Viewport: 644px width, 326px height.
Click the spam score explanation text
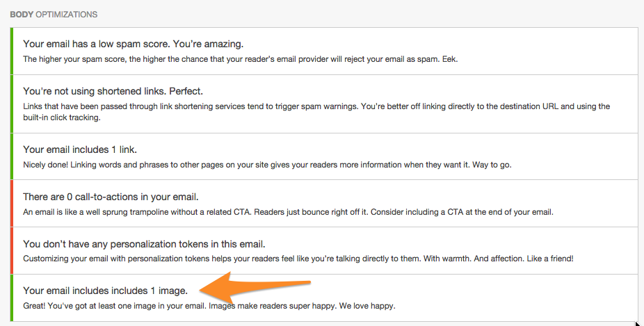(x=240, y=59)
